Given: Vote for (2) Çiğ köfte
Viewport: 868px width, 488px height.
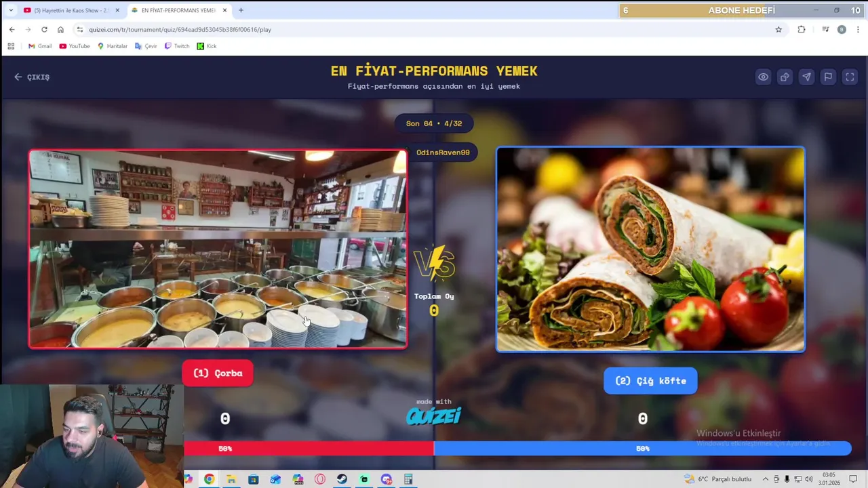Looking at the screenshot, I should (x=650, y=381).
